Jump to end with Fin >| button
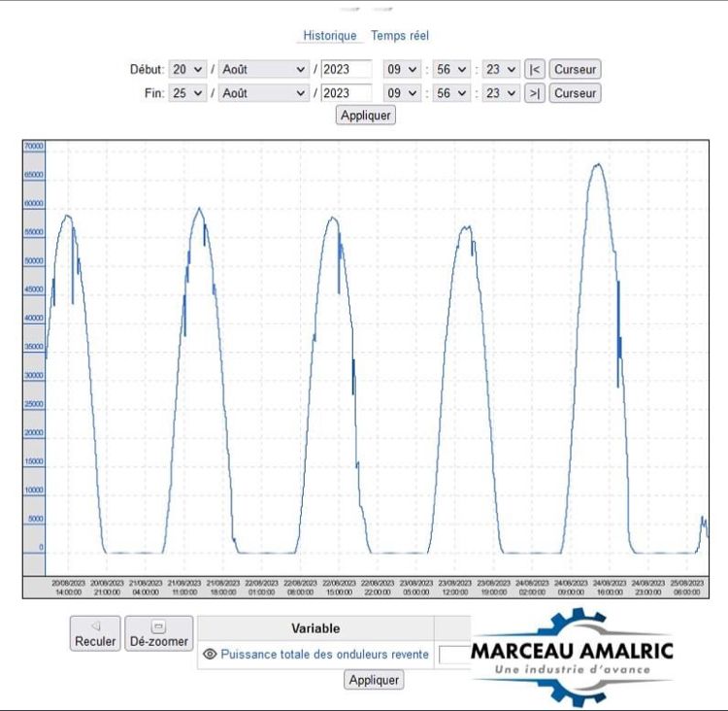Viewport: 728px width, 711px height. point(535,93)
